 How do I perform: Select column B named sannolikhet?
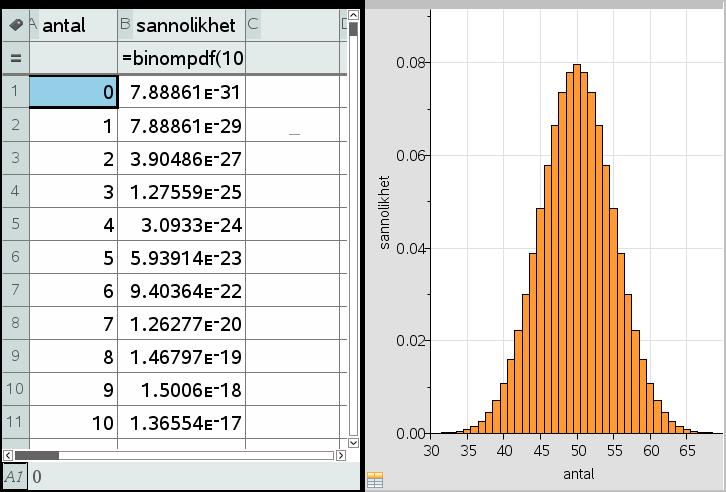[x=181, y=25]
